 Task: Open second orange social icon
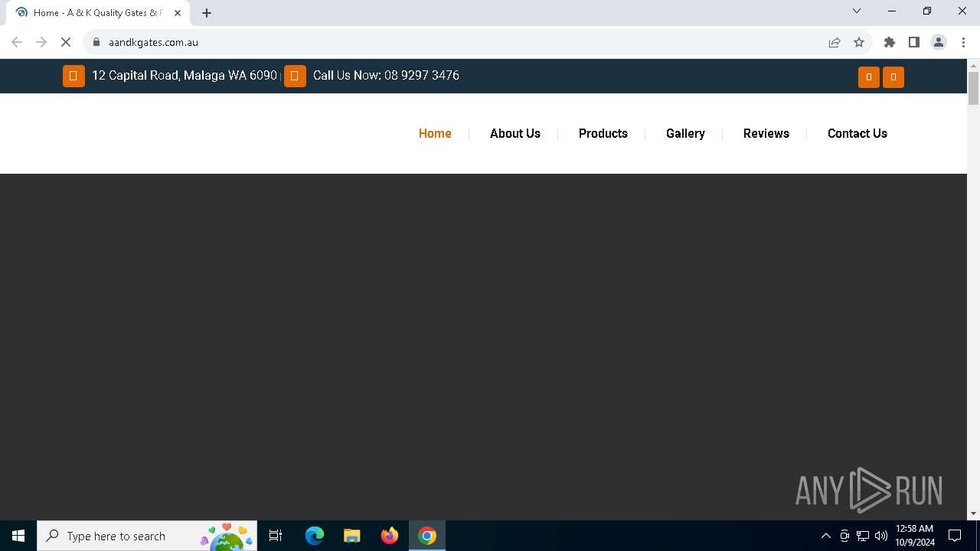[893, 77]
